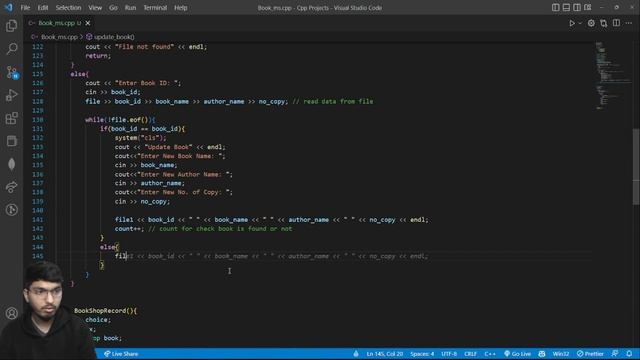Open notifications bell icon
The image size is (640, 360).
click(x=629, y=354)
